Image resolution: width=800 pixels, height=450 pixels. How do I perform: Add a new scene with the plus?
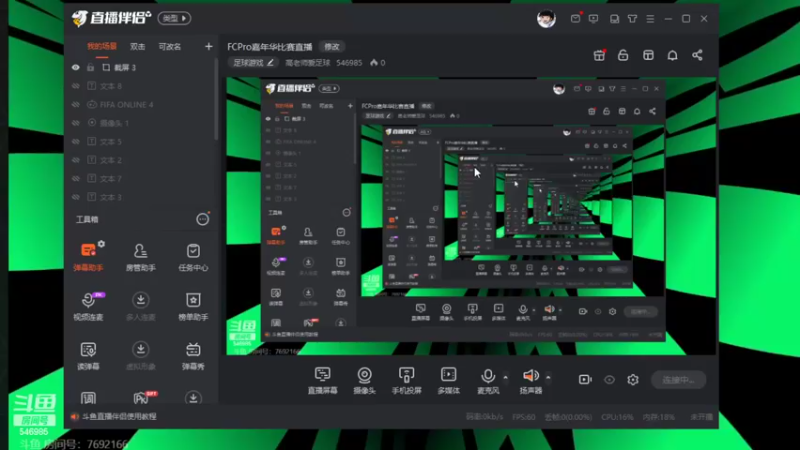[x=208, y=46]
